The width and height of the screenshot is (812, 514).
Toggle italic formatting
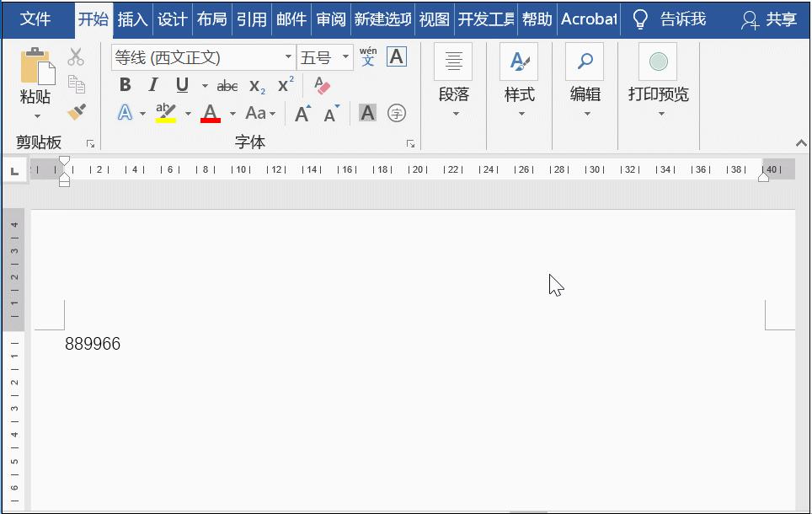pos(153,84)
